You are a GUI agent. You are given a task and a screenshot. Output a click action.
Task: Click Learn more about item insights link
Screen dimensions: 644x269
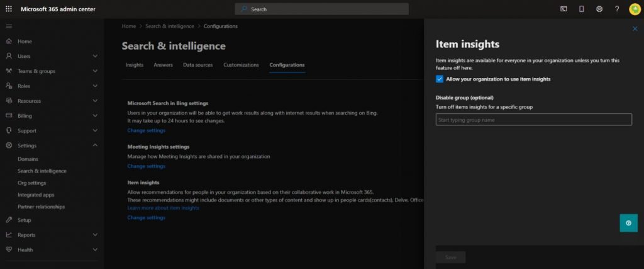[x=163, y=208]
